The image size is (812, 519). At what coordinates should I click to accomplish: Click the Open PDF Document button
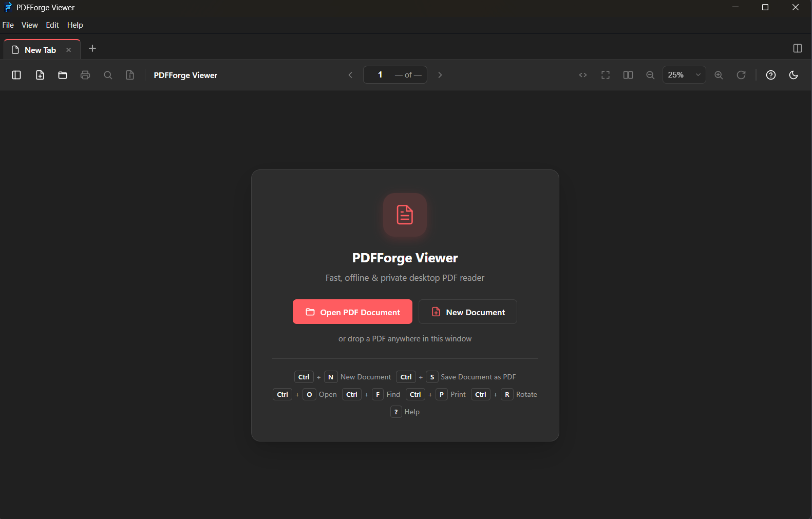[x=352, y=312]
